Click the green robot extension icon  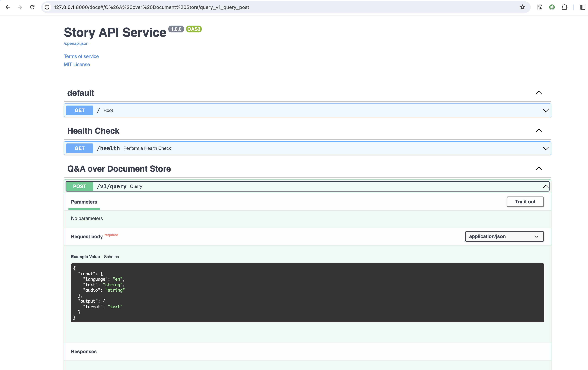point(552,7)
